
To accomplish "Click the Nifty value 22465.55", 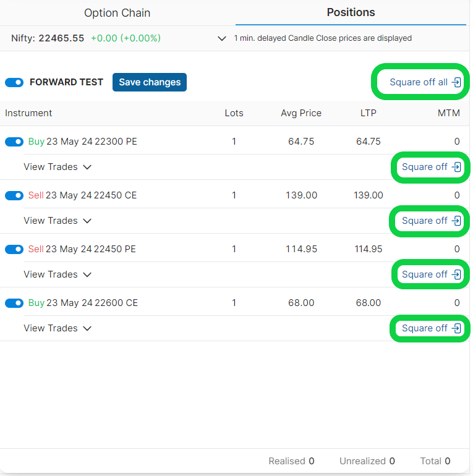I will (61, 38).
